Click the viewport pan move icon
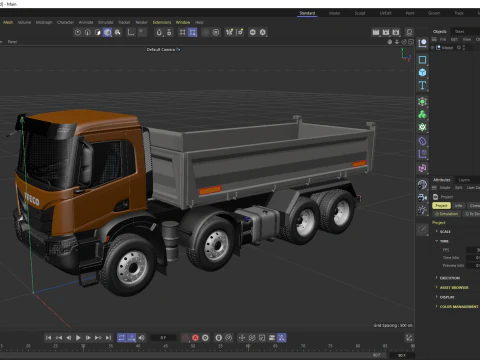 click(390, 42)
